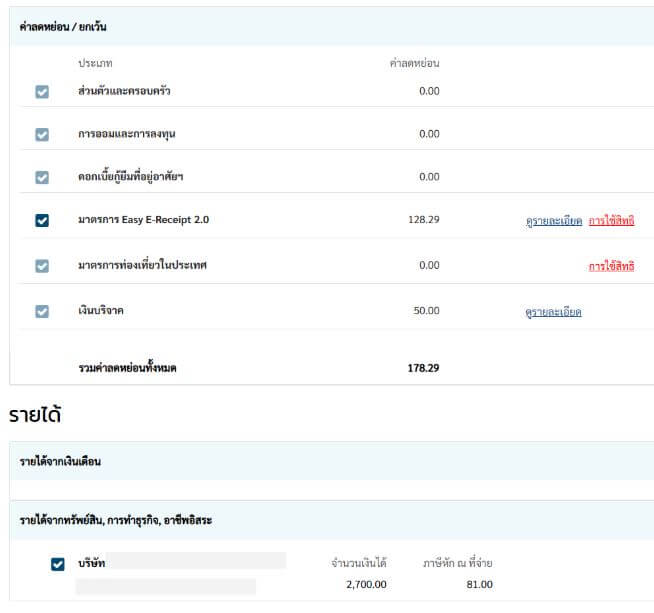Click the income amount 2,700.00
Screen dimensions: 654x613
366,585
